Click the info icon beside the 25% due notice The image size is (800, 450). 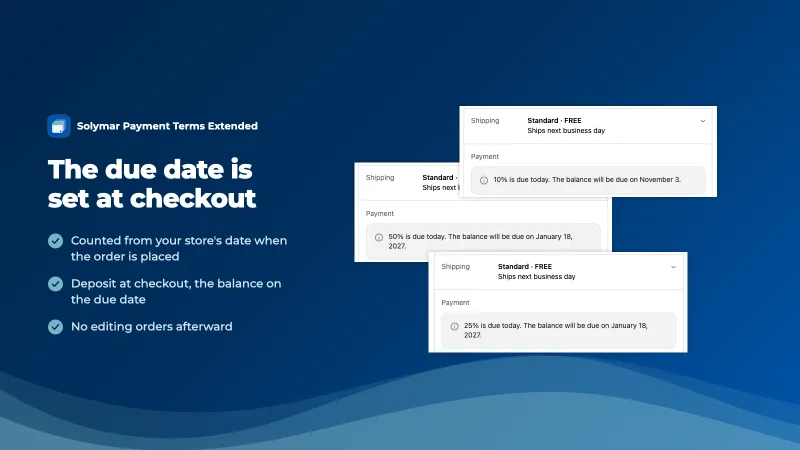point(454,327)
